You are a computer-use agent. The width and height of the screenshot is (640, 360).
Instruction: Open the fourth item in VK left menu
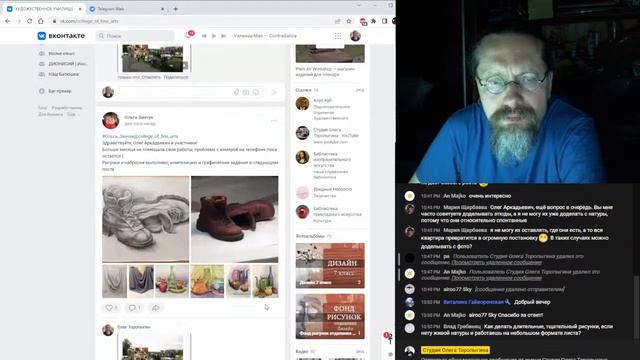(56, 91)
